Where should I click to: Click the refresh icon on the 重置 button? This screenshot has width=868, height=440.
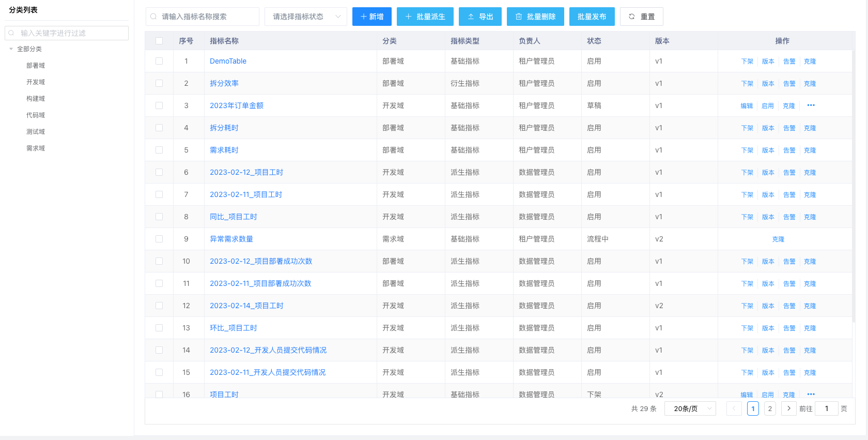click(x=631, y=17)
